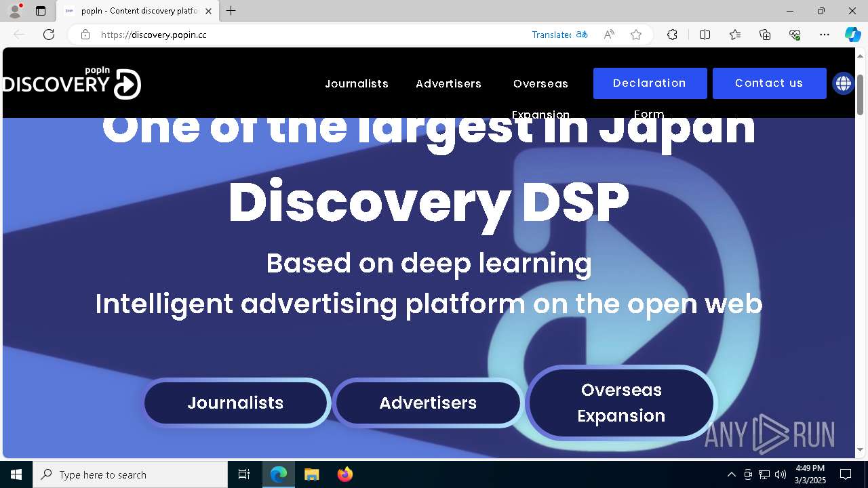Add this page to favorites
The height and width of the screenshot is (488, 868).
pyautogui.click(x=636, y=35)
